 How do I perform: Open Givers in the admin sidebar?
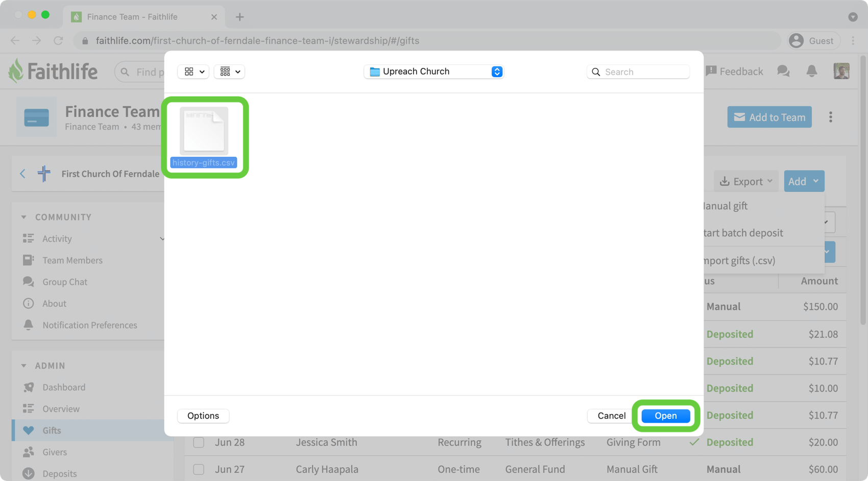55,452
